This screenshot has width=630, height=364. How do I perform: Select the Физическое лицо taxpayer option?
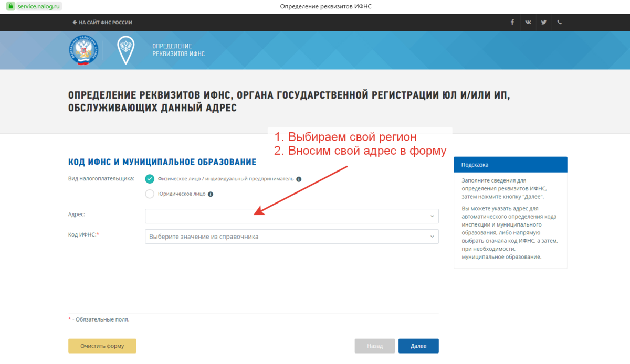point(150,178)
